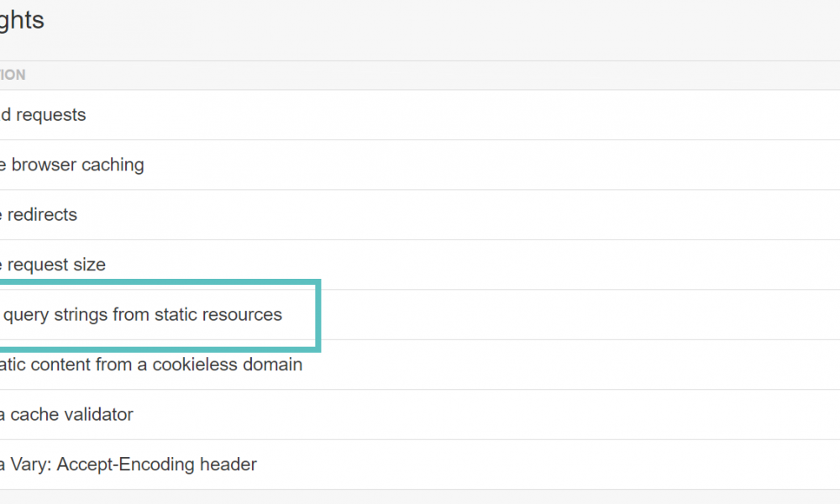Viewport: 840px width, 504px height.
Task: Click the page heading ending in "ghts"
Action: (x=22, y=20)
